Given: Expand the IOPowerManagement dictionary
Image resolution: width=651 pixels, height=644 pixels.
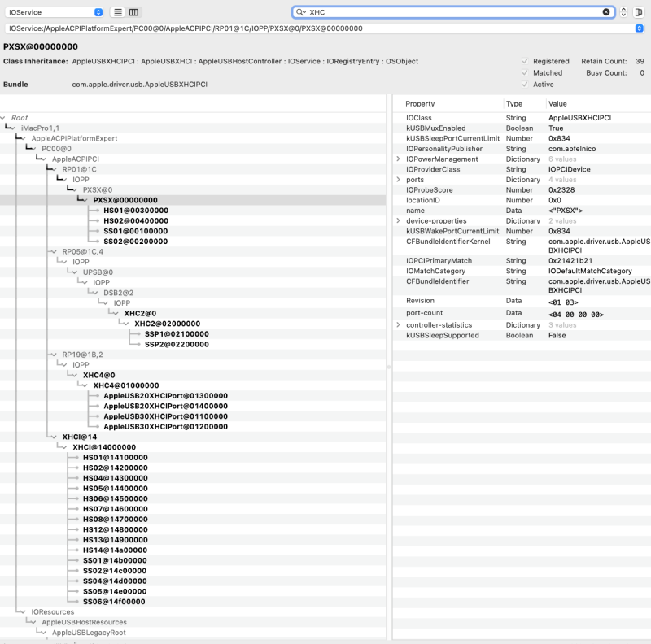Looking at the screenshot, I should pyautogui.click(x=398, y=159).
